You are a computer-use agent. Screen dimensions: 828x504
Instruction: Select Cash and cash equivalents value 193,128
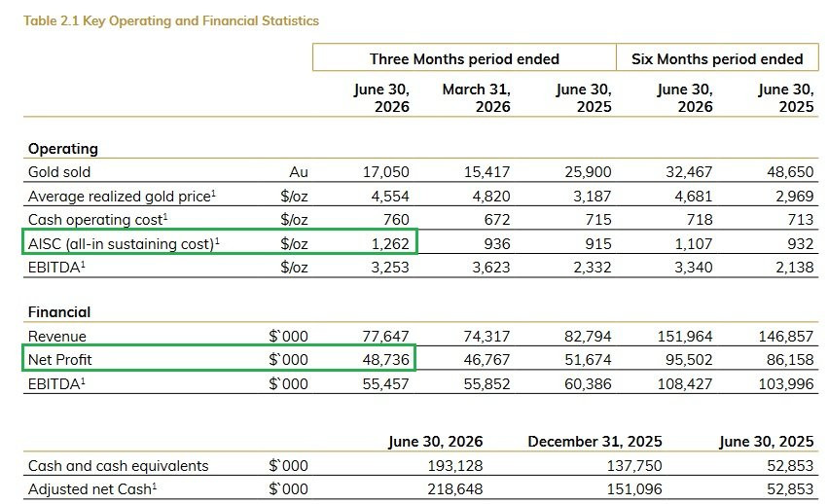(455, 465)
